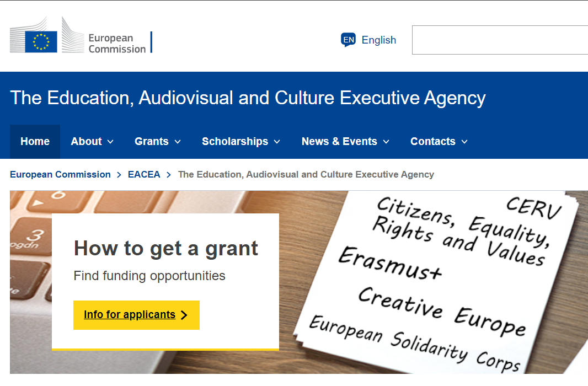Expand the Scholarships dropdown arrow
Viewport: 588px width, 386px height.
click(x=277, y=142)
